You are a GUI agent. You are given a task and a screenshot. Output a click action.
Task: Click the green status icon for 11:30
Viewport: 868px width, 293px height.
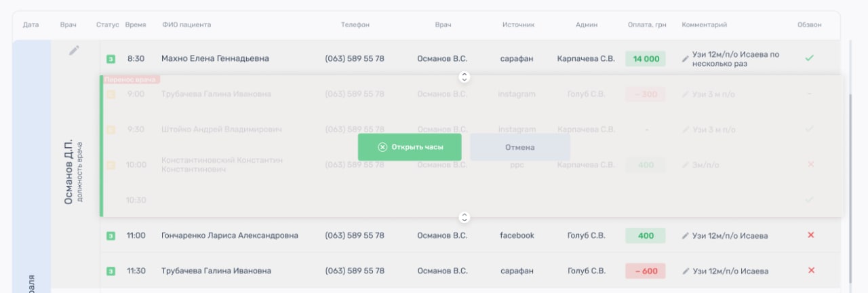click(111, 271)
